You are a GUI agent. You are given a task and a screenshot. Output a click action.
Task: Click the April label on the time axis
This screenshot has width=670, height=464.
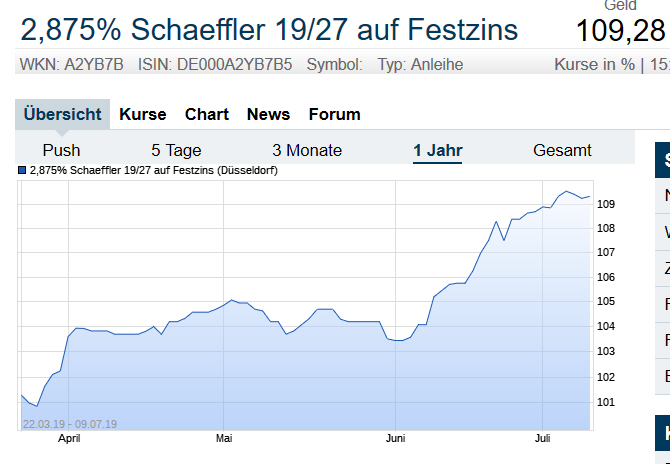point(69,438)
